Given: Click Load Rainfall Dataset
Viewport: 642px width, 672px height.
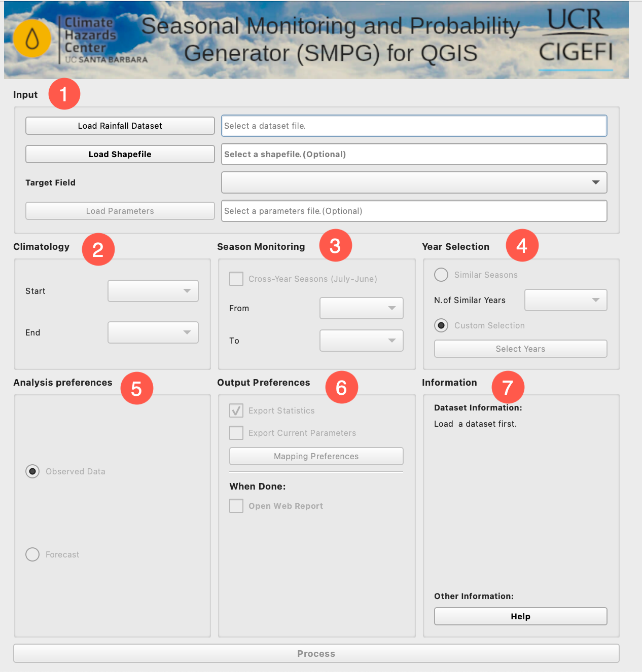Looking at the screenshot, I should (x=120, y=126).
